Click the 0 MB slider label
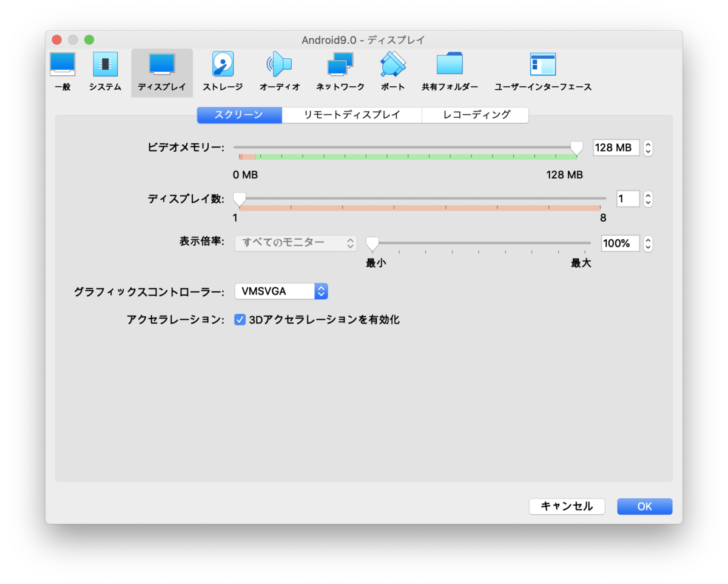This screenshot has width=728, height=584. click(x=246, y=175)
